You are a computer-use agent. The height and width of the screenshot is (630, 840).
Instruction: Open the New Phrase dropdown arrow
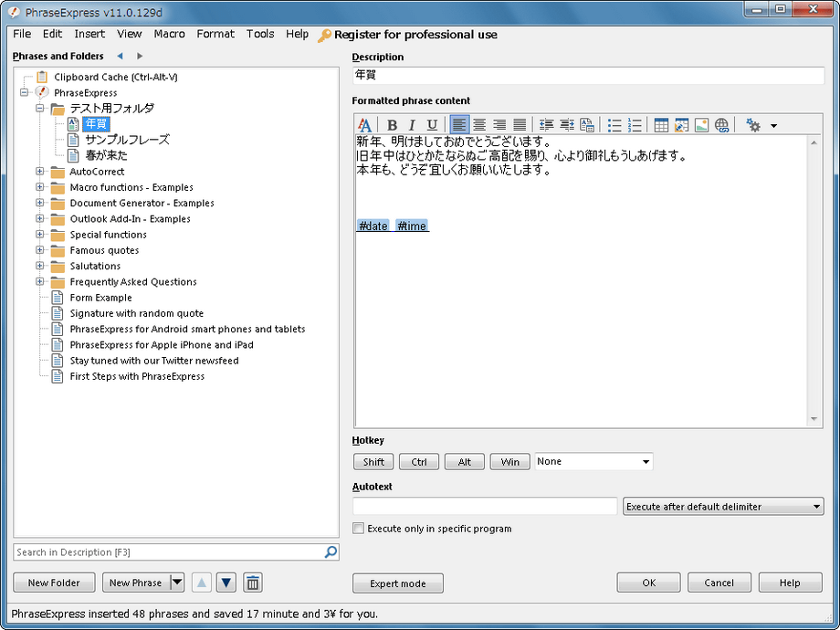pos(177,583)
